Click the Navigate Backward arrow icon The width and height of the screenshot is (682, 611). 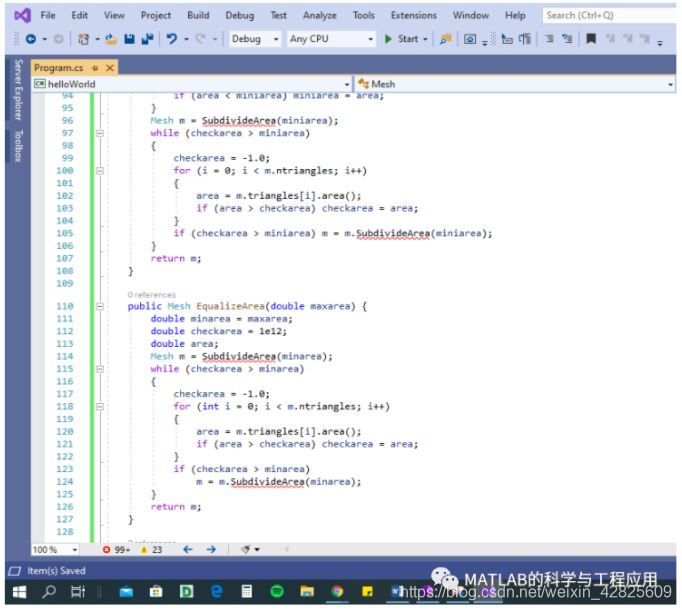coord(31,39)
